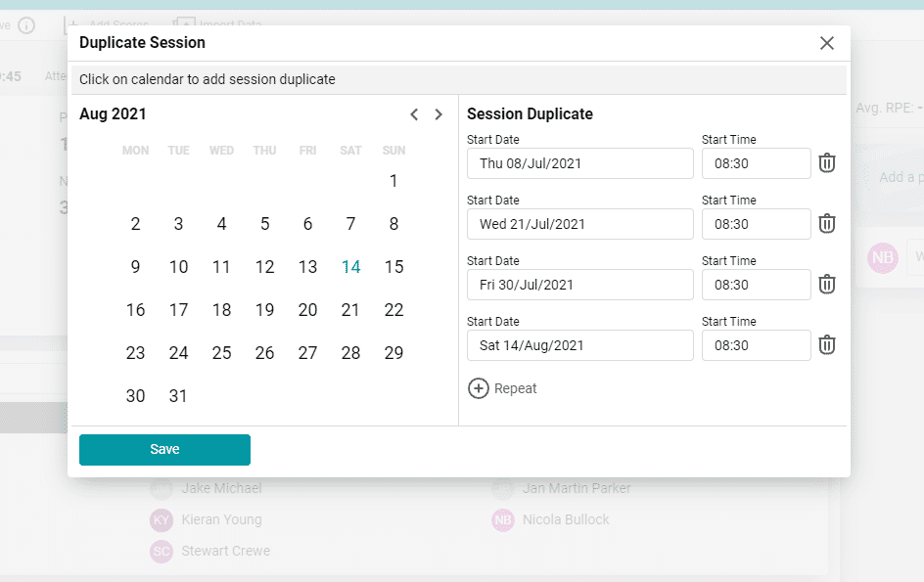The image size is (924, 582).
Task: Click Stewart Crewe in background attendee list
Action: coord(226,551)
